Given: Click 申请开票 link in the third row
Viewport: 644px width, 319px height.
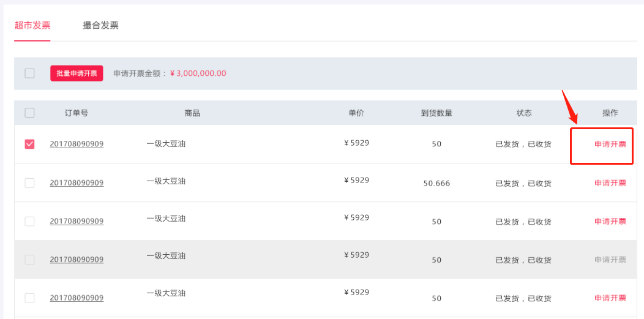Looking at the screenshot, I should [x=610, y=221].
